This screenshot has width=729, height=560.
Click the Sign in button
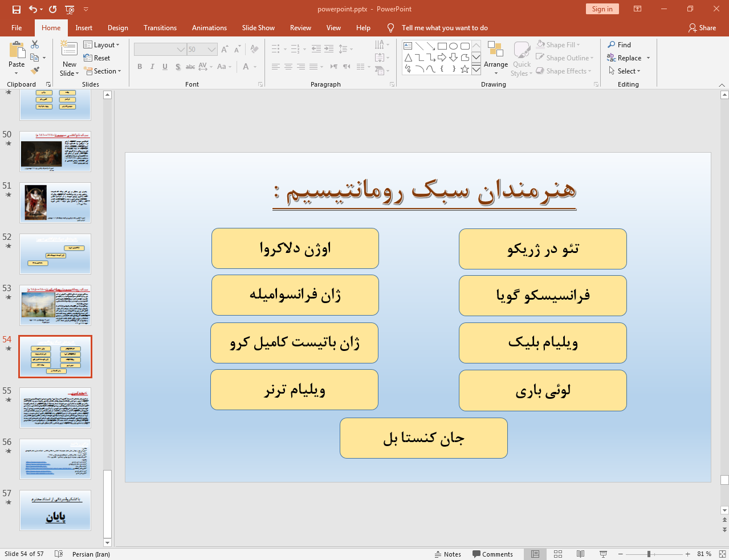602,9
